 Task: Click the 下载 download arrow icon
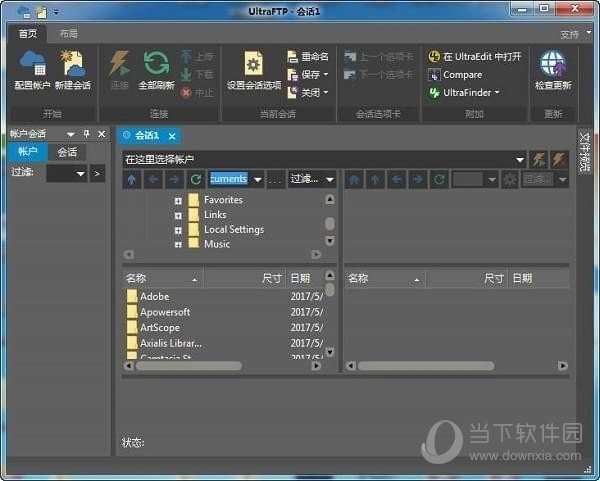click(x=186, y=74)
